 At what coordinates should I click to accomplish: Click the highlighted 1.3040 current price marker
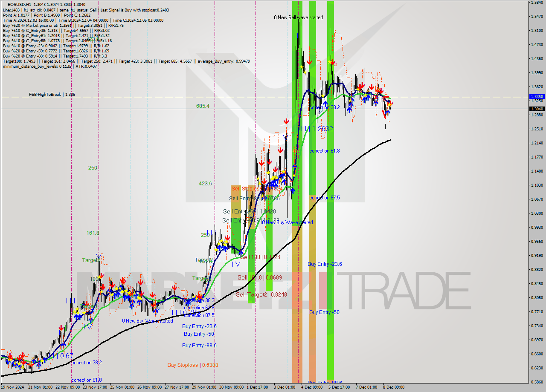tap(537, 109)
